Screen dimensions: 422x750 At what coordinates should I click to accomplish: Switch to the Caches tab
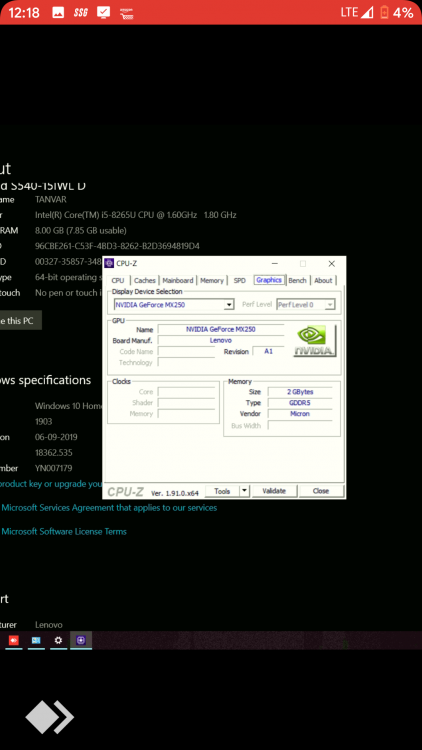144,281
